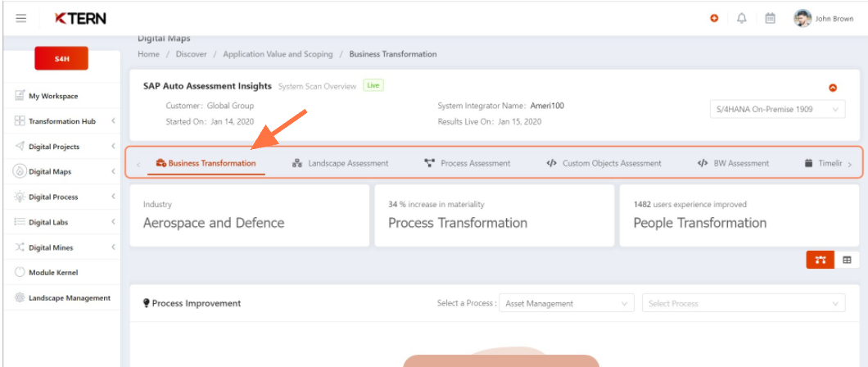
Task: Switch to the Landscape Assessment tab
Action: (x=341, y=163)
